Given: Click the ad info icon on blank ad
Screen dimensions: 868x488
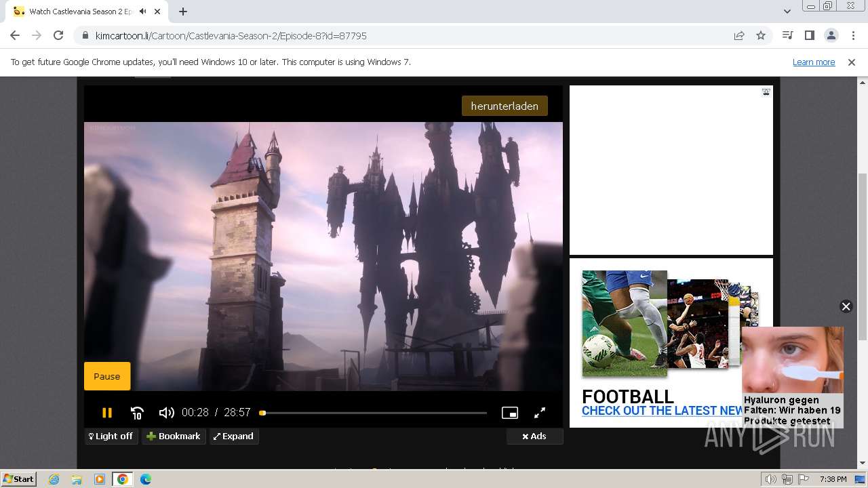Looking at the screenshot, I should click(766, 92).
